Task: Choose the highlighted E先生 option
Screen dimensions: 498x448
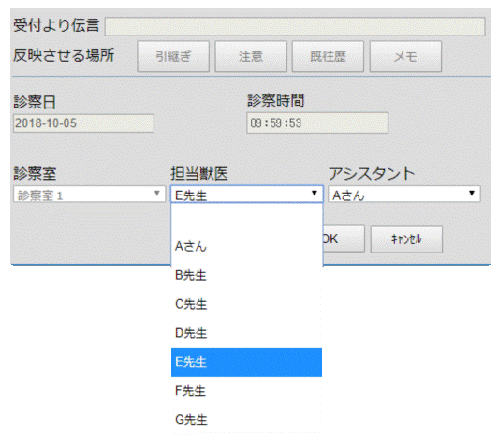Action: 247,362
